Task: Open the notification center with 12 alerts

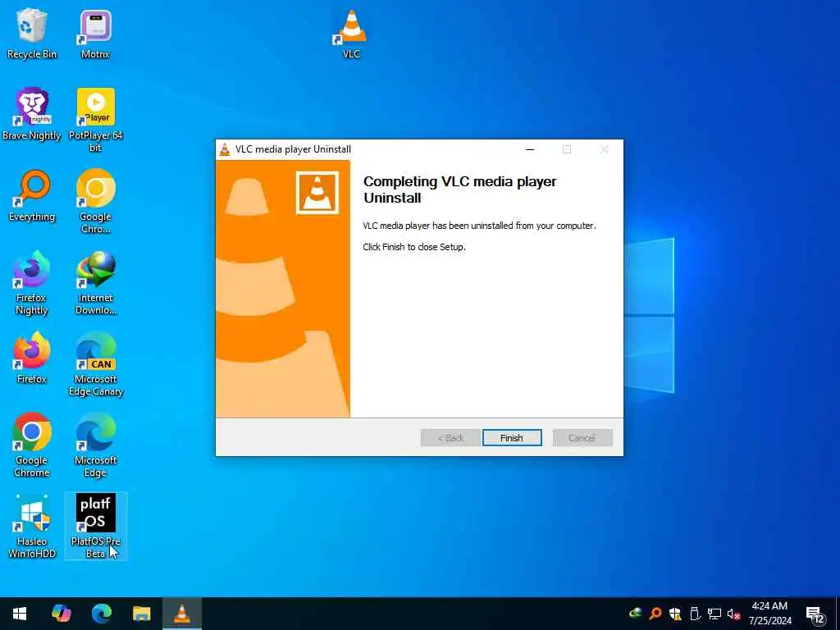Action: [815, 614]
